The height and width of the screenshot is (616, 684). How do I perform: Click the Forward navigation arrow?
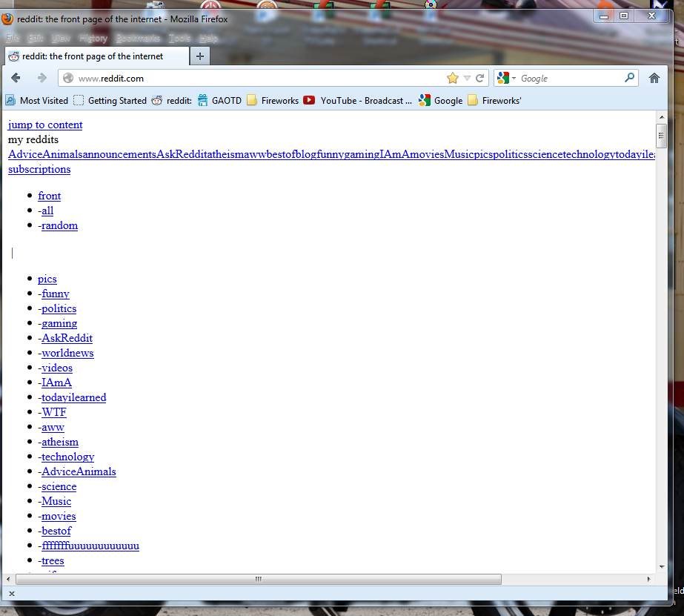tap(42, 78)
